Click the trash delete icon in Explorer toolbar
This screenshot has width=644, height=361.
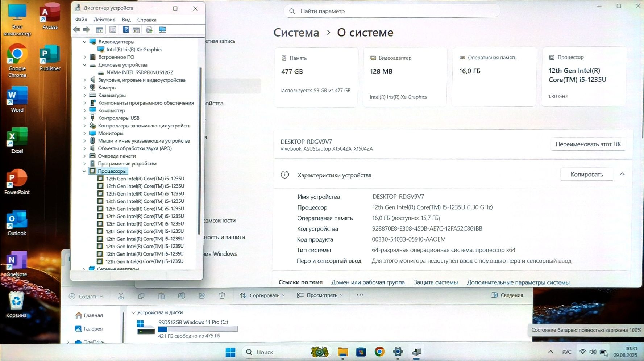[x=222, y=296]
